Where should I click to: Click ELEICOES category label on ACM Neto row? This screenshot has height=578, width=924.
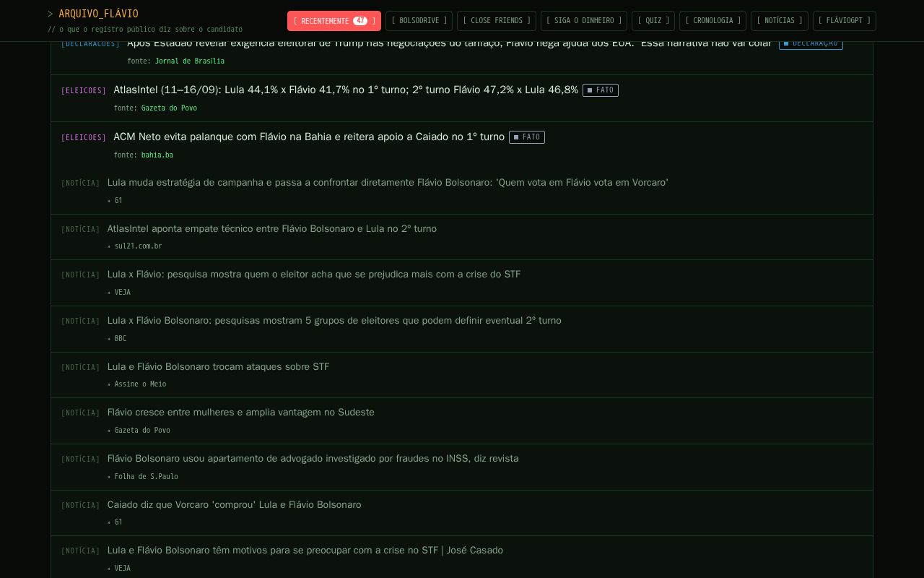(x=84, y=137)
